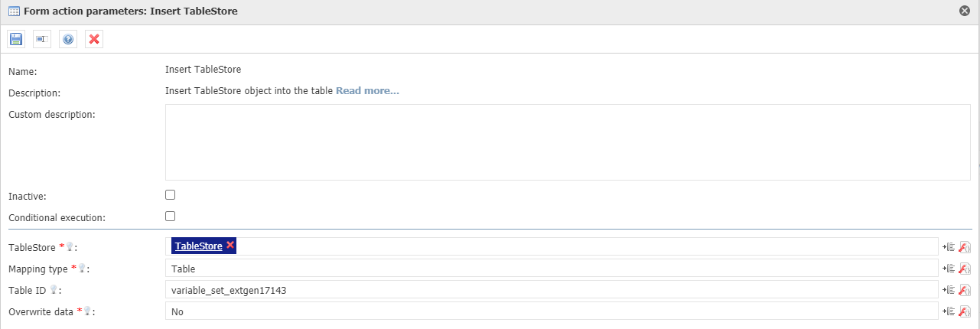Remove the TableStore tag with its red X
Screen dimensions: 980x329
[x=230, y=246]
